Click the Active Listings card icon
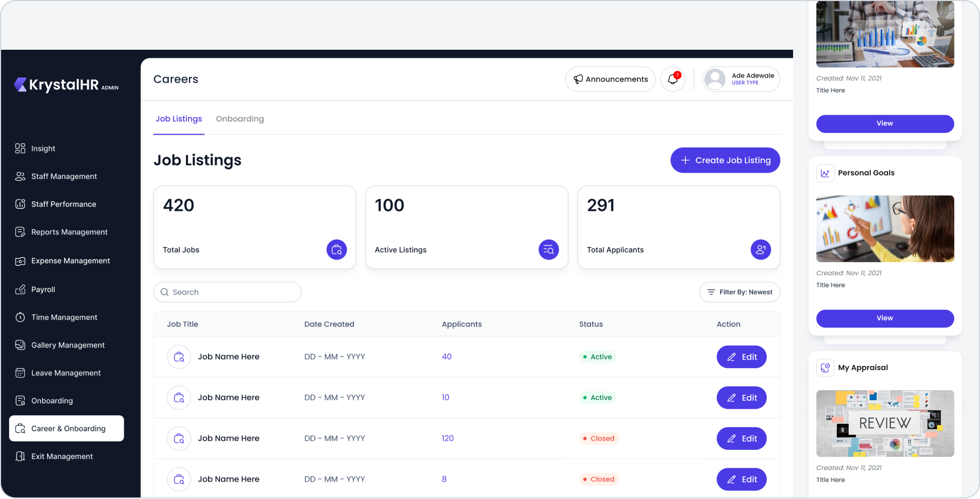980x499 pixels. (548, 250)
